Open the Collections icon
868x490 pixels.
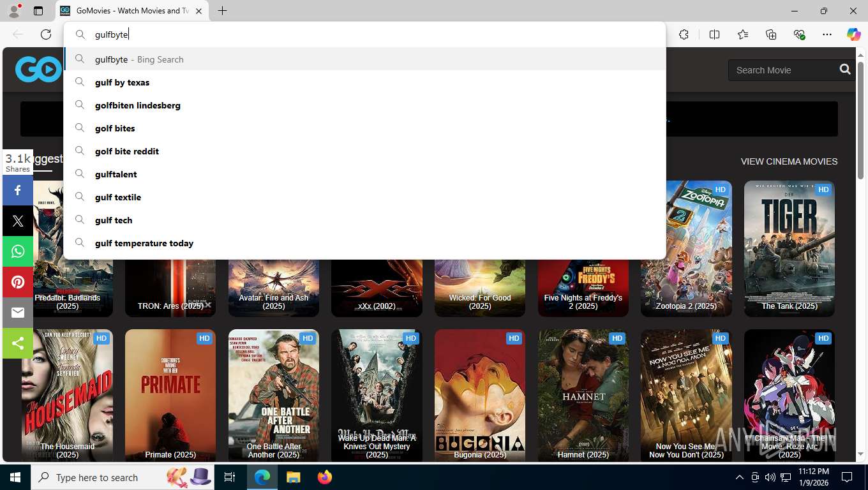point(771,34)
